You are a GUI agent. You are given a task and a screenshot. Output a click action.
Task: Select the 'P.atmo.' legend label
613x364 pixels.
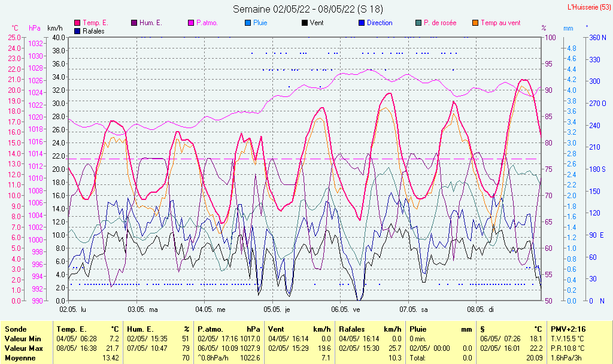click(207, 23)
